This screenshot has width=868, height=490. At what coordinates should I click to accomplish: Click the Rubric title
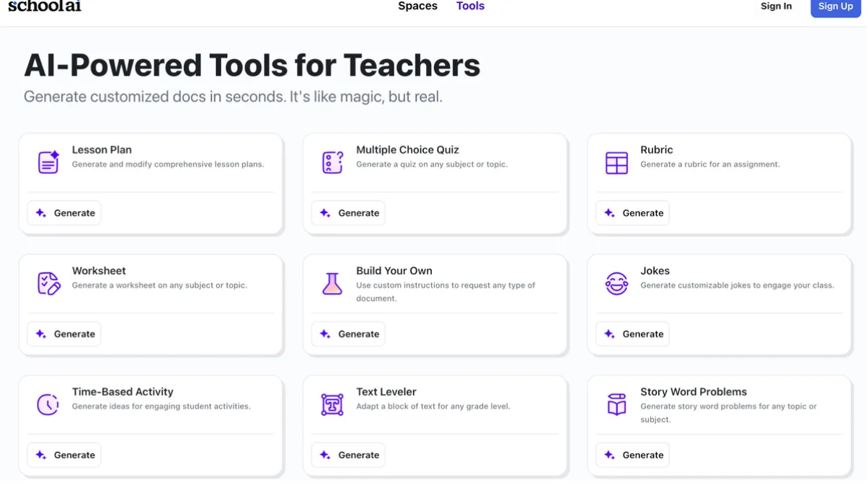(657, 150)
